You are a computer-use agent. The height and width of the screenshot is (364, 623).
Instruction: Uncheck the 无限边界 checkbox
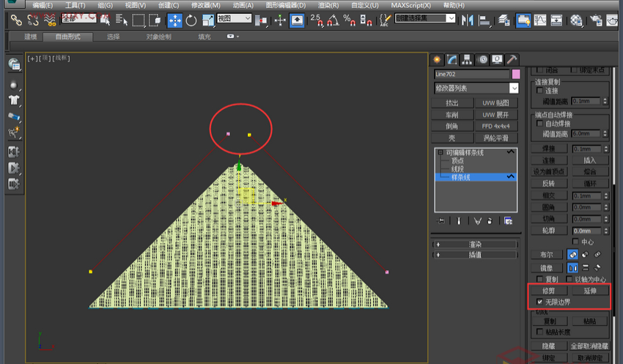(539, 302)
